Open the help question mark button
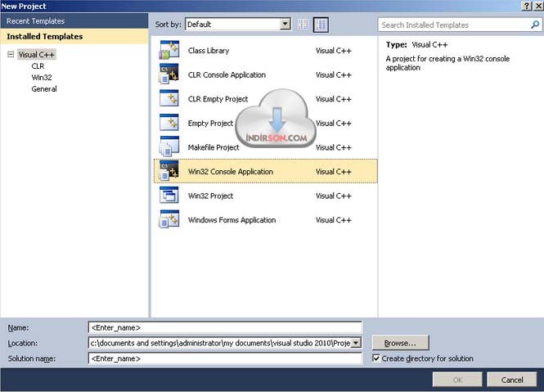 [526, 6]
